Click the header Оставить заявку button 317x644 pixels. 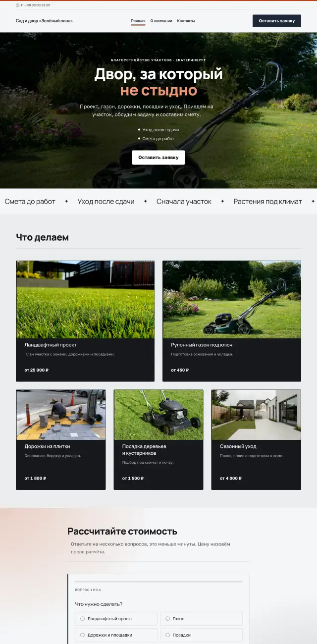click(x=277, y=21)
